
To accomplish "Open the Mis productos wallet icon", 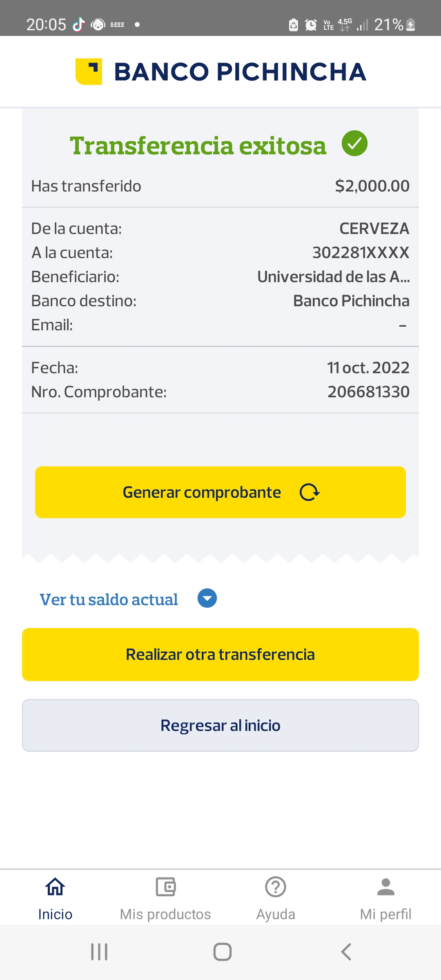I will click(x=165, y=887).
